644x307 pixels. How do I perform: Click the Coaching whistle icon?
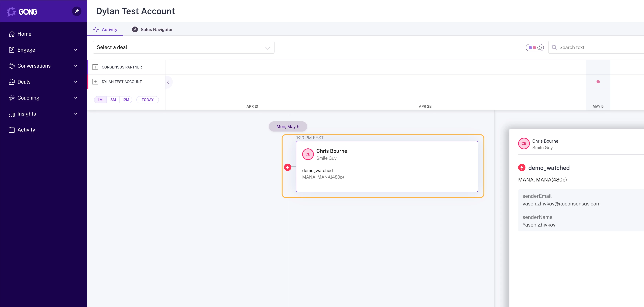pos(11,98)
